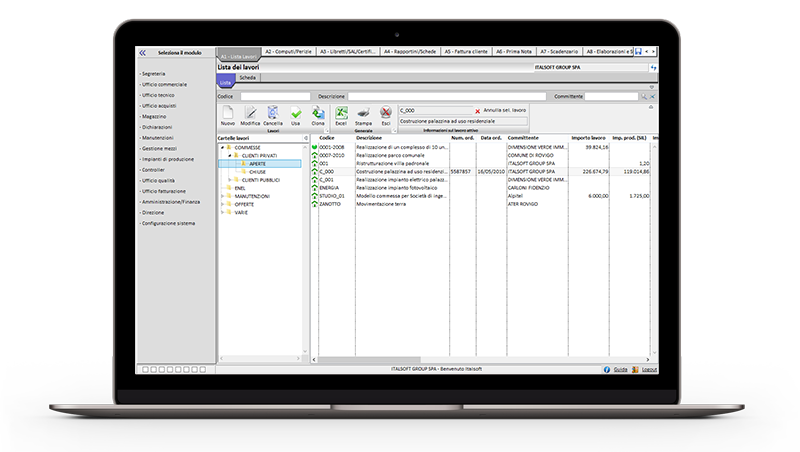Click the blue save disk icon in tab bar
The image size is (800, 452).
click(638, 52)
